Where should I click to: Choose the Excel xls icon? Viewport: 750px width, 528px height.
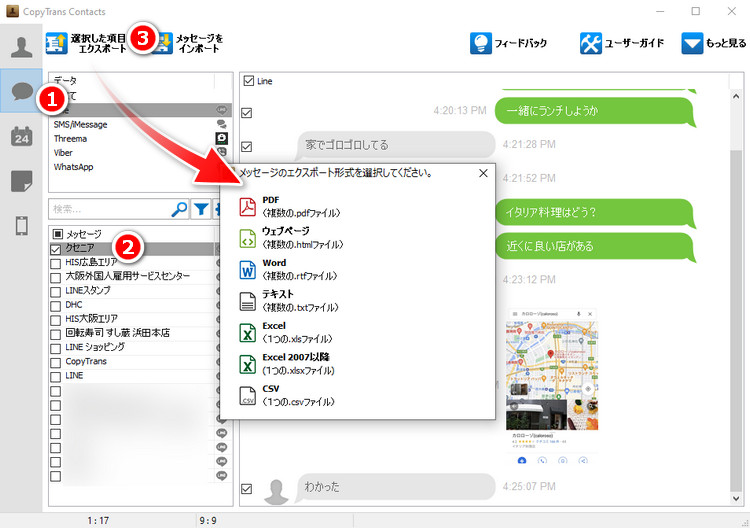[247, 332]
